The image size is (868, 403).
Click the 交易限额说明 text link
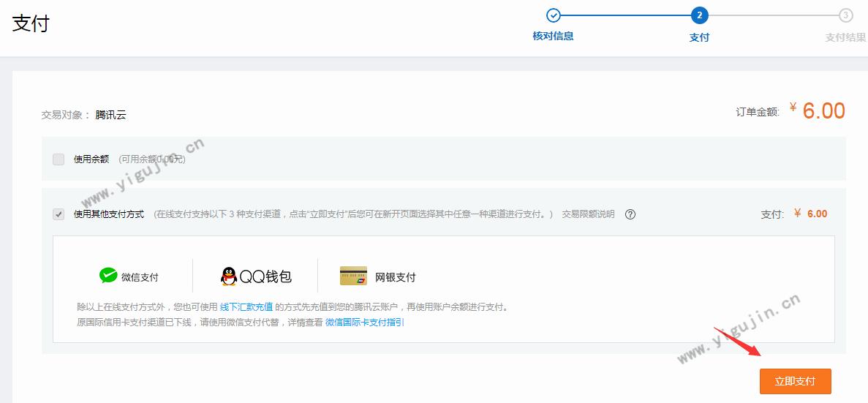point(588,214)
